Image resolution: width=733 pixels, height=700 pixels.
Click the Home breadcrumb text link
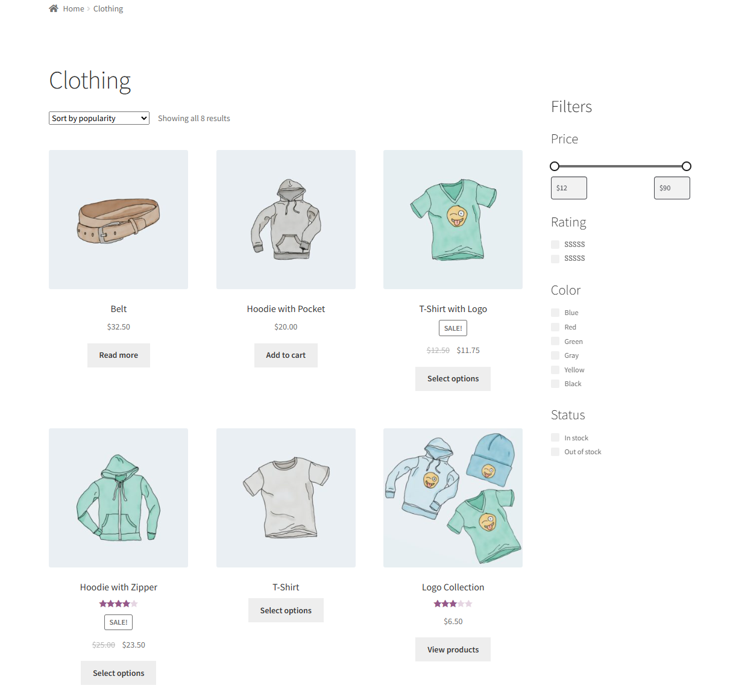tap(74, 8)
